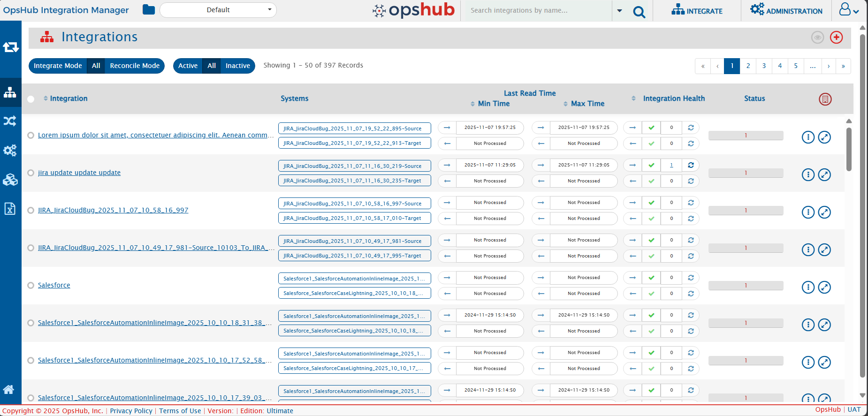Toggle the select-all circle in table header

click(x=31, y=99)
